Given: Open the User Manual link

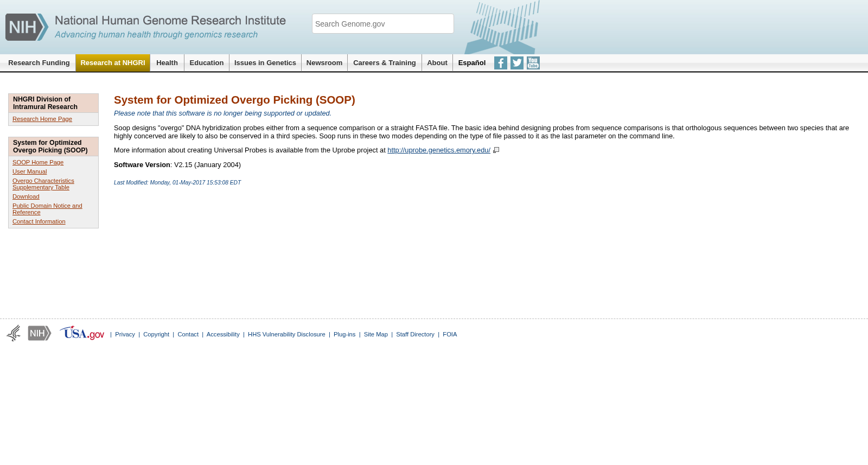Looking at the screenshot, I should click(x=30, y=171).
